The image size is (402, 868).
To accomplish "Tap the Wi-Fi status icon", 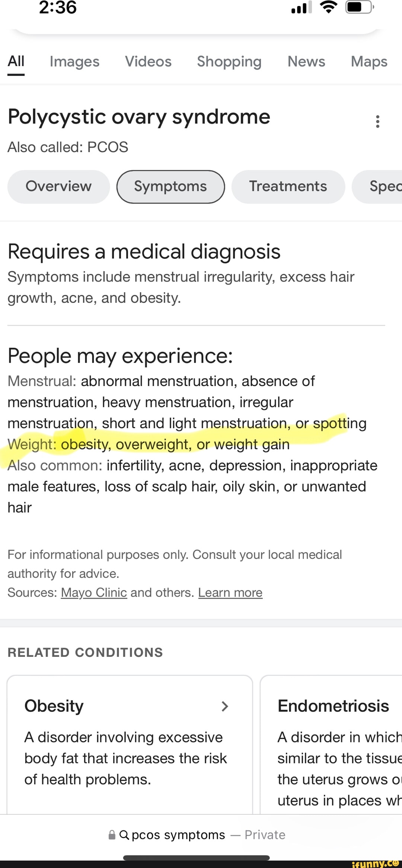I will pos(328,7).
